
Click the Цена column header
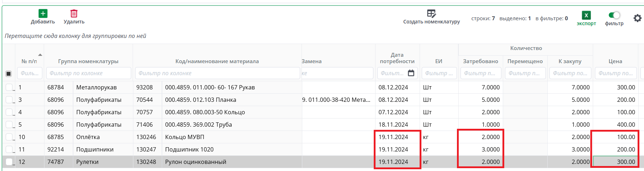pyautogui.click(x=615, y=61)
